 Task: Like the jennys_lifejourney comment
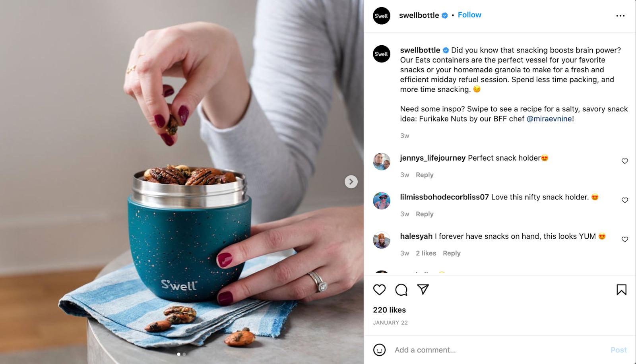click(x=625, y=161)
